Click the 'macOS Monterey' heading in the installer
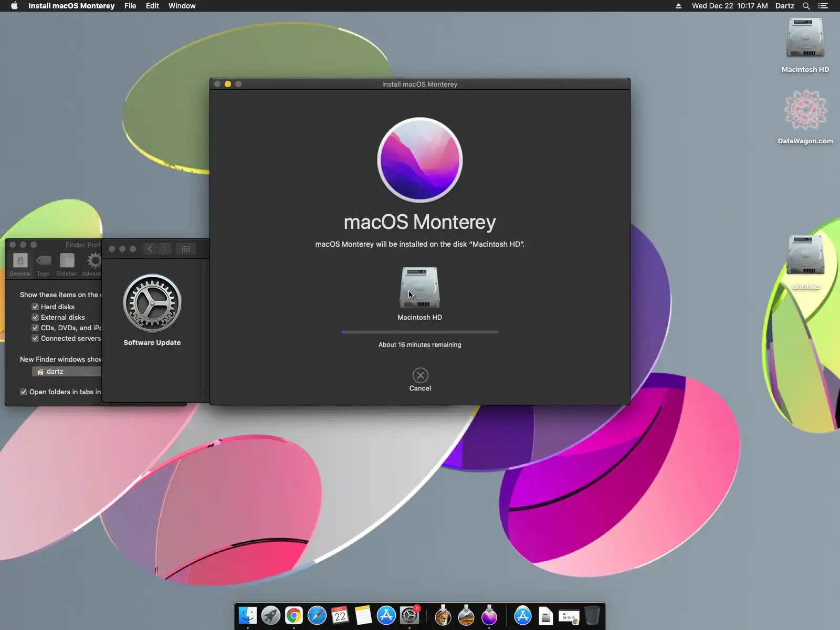840x630 pixels. [420, 222]
